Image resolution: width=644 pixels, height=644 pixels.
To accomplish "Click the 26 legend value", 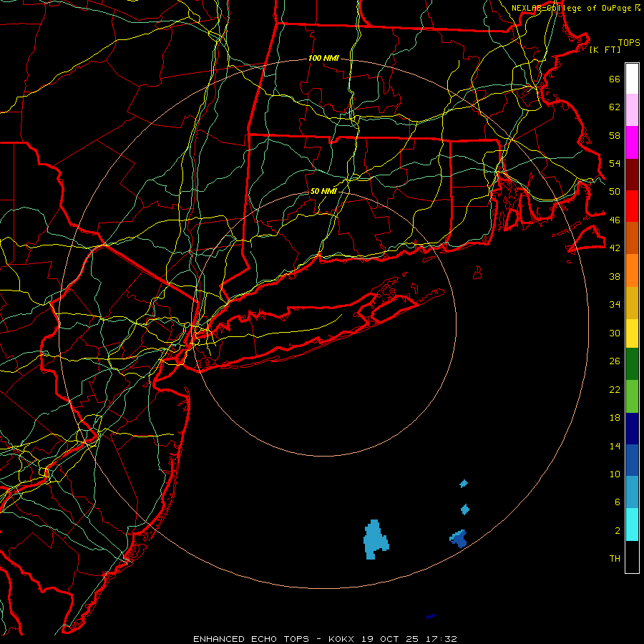I will [x=615, y=361].
